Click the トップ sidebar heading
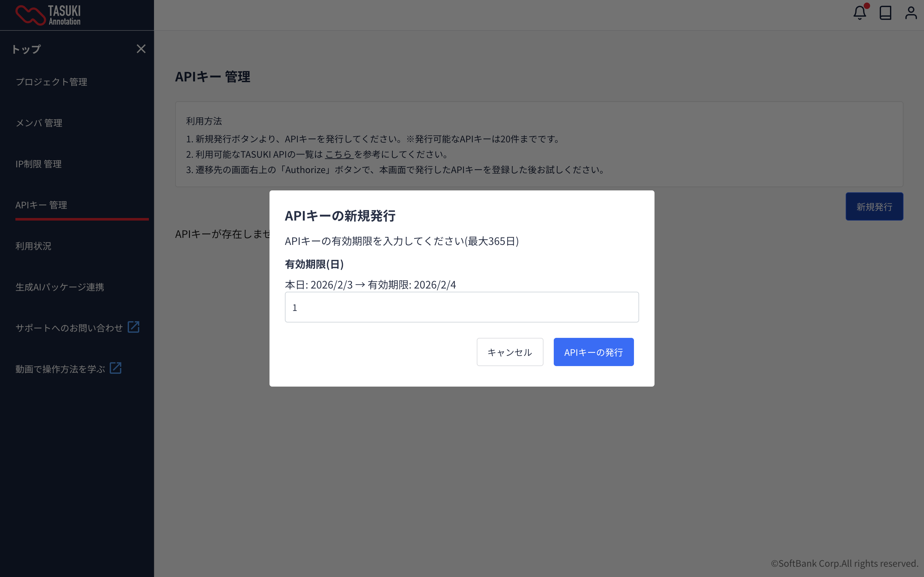The image size is (924, 577). click(x=26, y=49)
